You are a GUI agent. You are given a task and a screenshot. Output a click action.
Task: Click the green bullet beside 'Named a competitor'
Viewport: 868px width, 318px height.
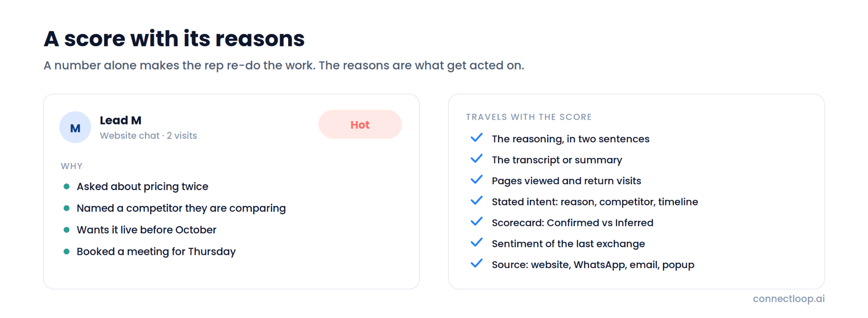pyautogui.click(x=67, y=208)
